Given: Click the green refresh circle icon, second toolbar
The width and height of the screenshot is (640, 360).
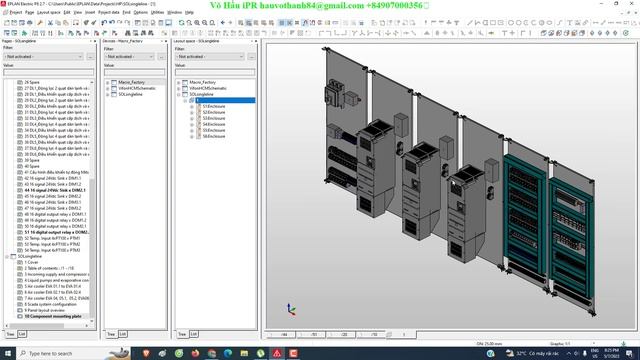Looking at the screenshot, I should click(x=625, y=33).
